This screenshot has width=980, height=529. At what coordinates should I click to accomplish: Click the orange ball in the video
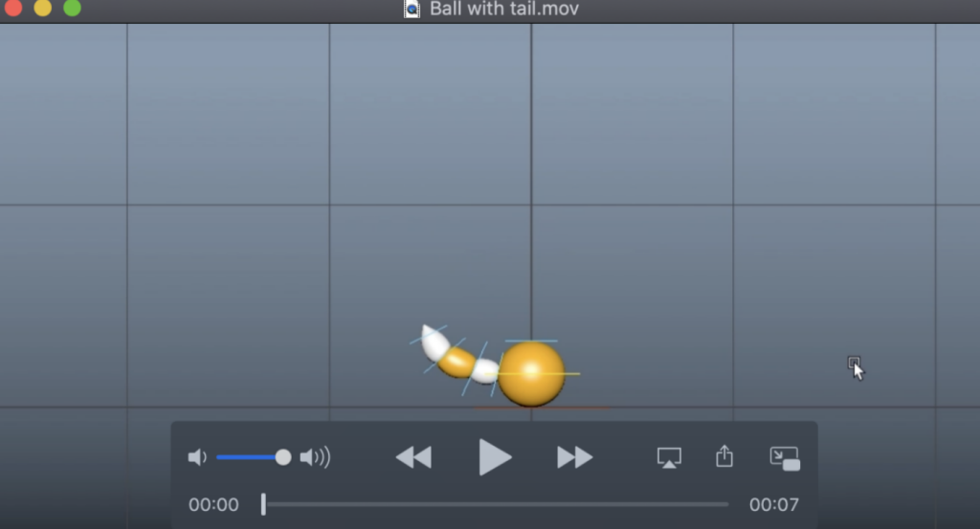coord(531,373)
